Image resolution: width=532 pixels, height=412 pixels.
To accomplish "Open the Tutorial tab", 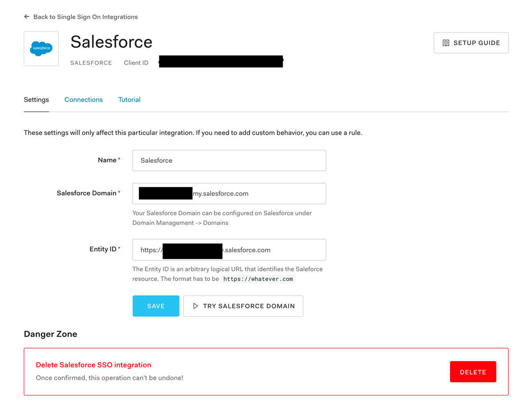I will 129,100.
